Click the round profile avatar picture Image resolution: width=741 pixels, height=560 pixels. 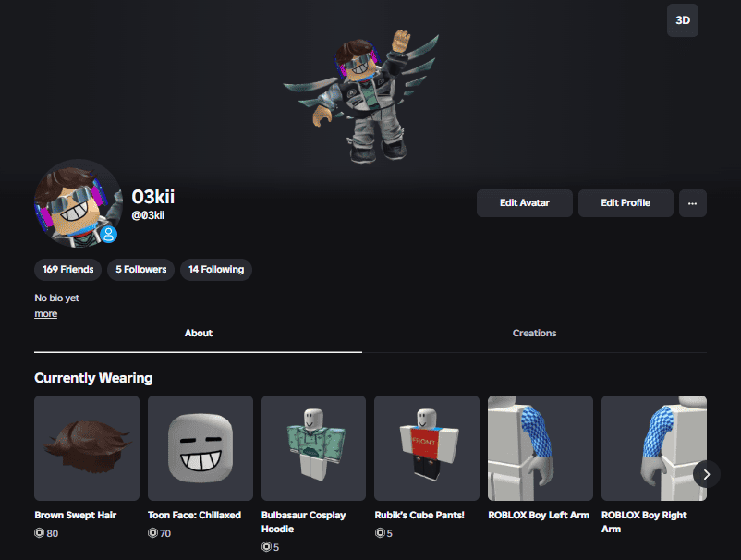(79, 203)
